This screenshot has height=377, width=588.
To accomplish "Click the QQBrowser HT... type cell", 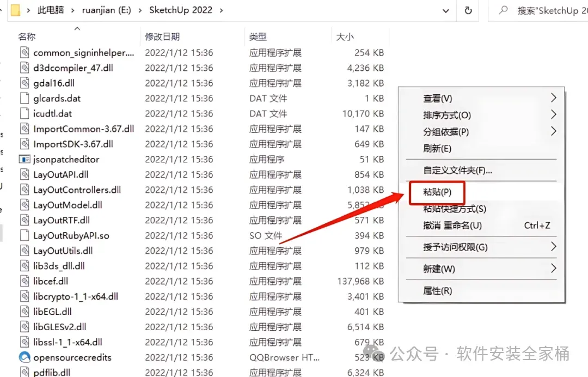I will point(285,357).
